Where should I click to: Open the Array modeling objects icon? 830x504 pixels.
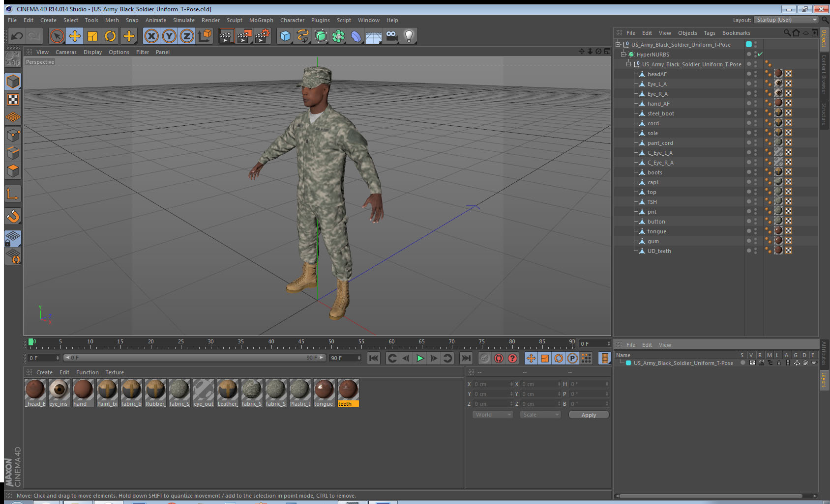[338, 36]
